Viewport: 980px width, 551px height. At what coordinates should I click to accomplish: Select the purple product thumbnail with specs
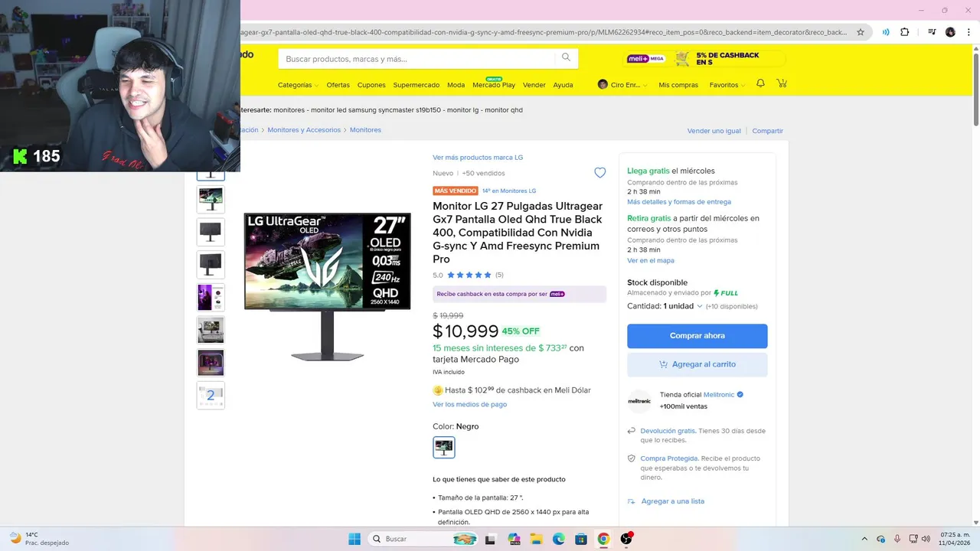(x=211, y=297)
